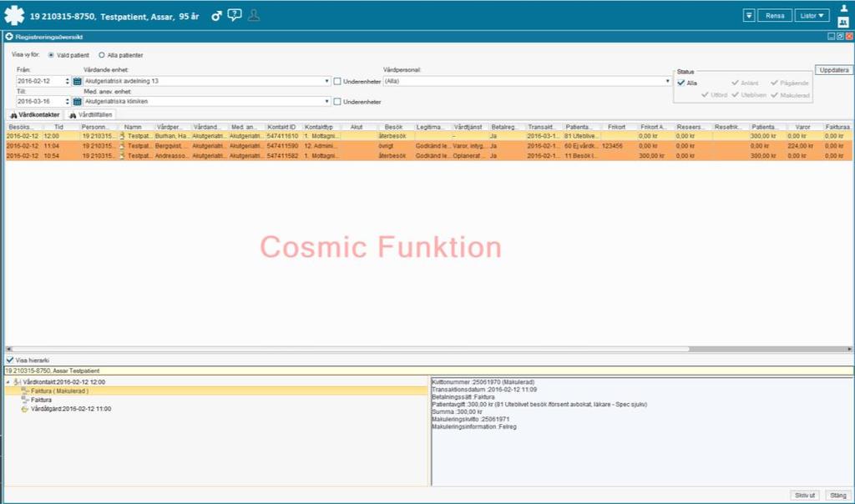Click the downward arrow icon beside Rensa
The height and width of the screenshot is (504, 855).
(749, 16)
